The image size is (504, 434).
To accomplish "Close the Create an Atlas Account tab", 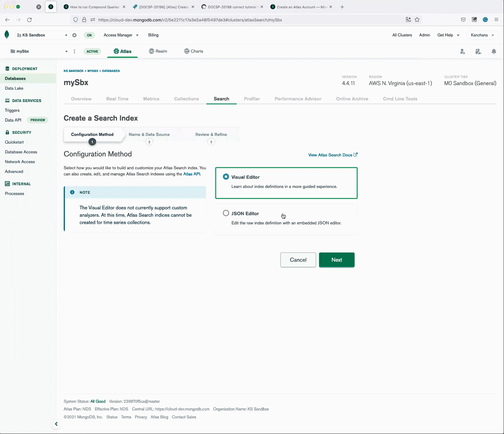I will click(331, 7).
